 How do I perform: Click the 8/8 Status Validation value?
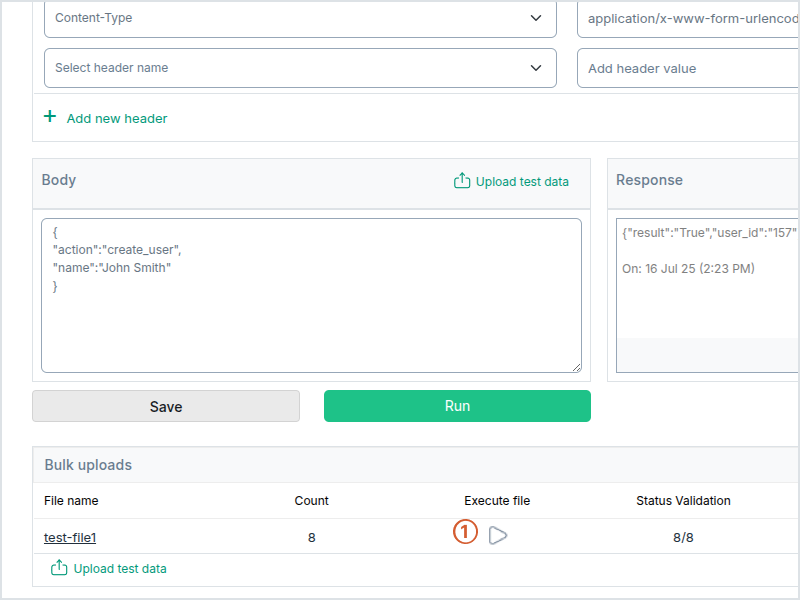[683, 536]
